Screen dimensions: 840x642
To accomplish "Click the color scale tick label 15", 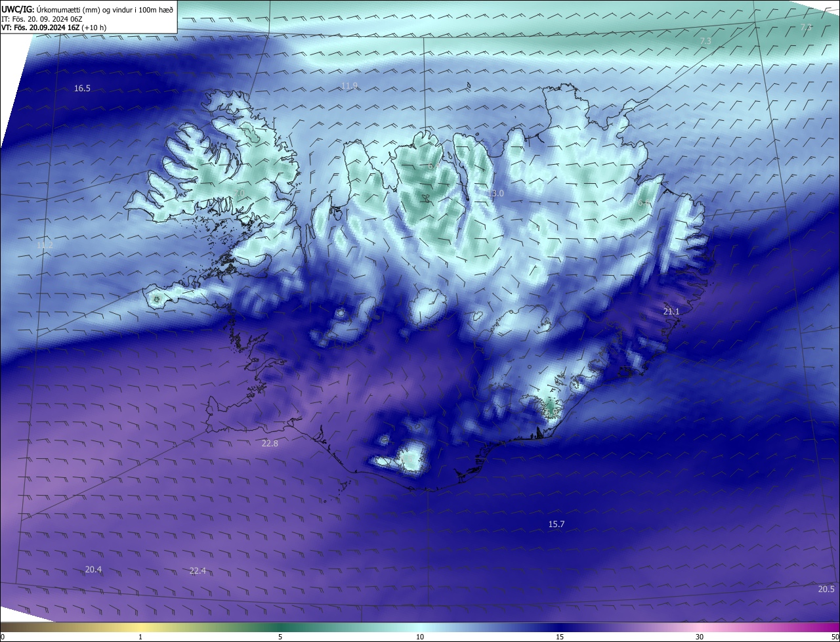I will pos(560,637).
